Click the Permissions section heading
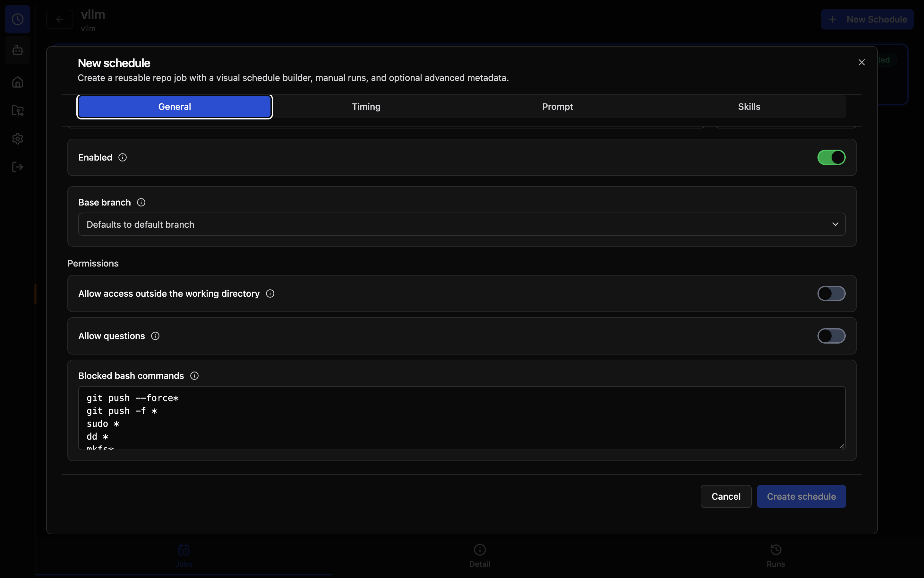This screenshot has width=924, height=578. pyautogui.click(x=93, y=263)
